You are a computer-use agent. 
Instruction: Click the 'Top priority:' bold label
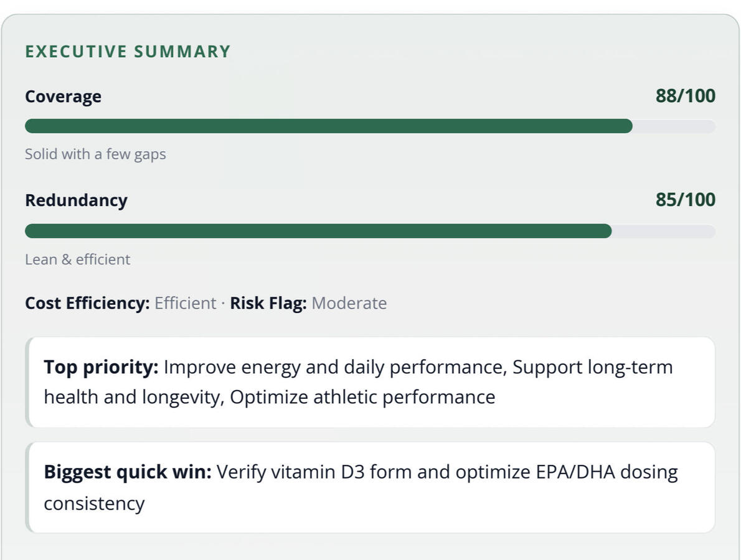pyautogui.click(x=101, y=367)
